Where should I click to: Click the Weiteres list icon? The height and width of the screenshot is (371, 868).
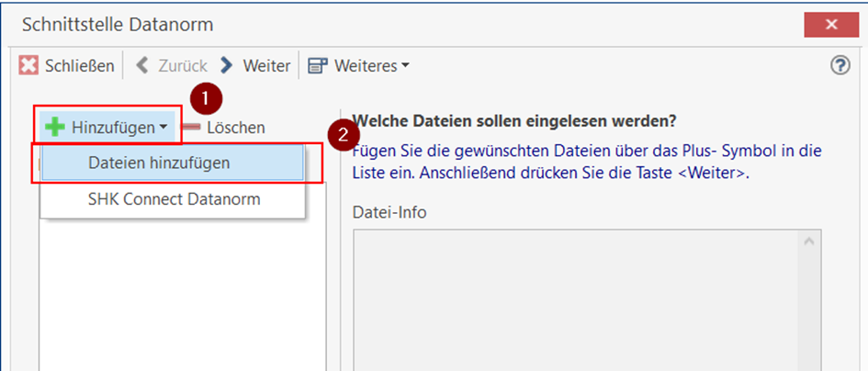coord(318,66)
